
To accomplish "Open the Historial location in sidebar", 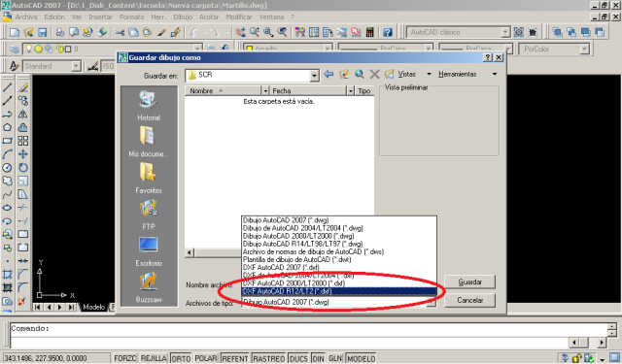I will [x=149, y=106].
